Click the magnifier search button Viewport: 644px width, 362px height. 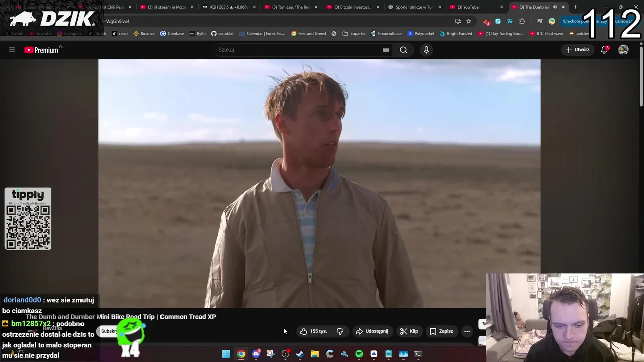(404, 50)
